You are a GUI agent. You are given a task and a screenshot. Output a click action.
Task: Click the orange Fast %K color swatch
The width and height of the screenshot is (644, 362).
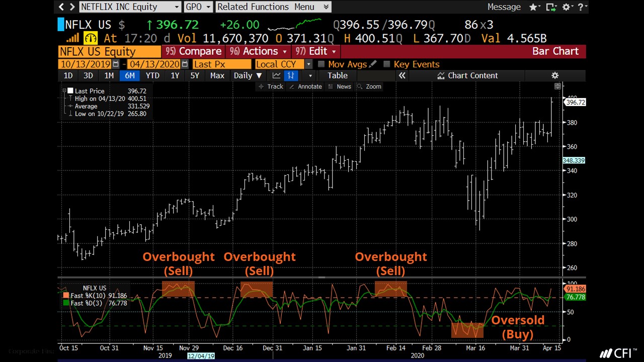click(66, 296)
